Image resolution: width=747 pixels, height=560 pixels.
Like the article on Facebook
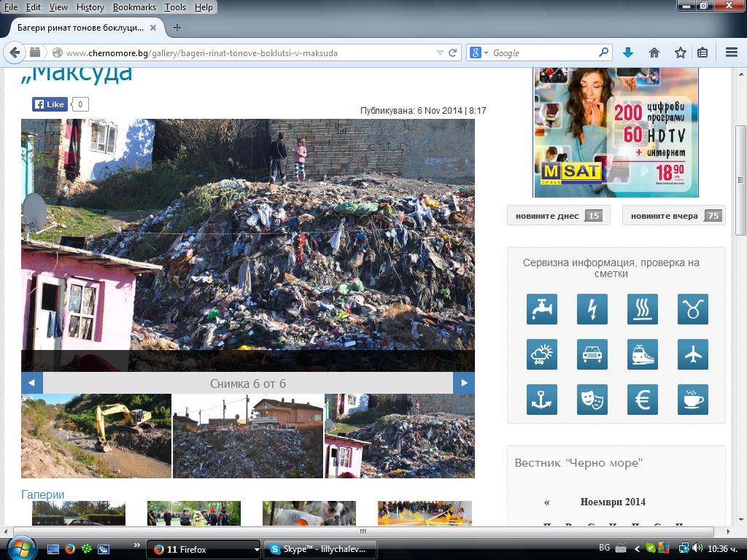pos(50,104)
